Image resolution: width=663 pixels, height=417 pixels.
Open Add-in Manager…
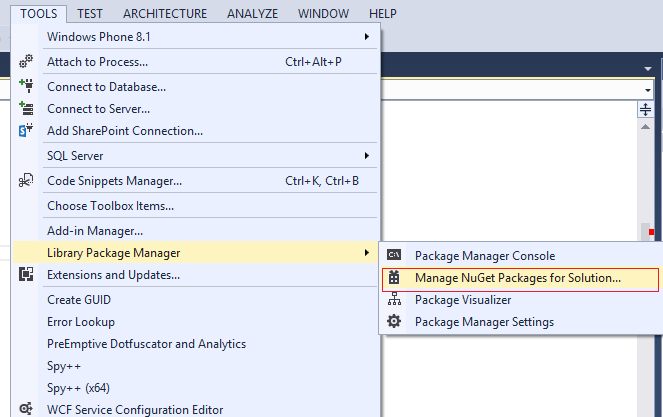click(195, 230)
